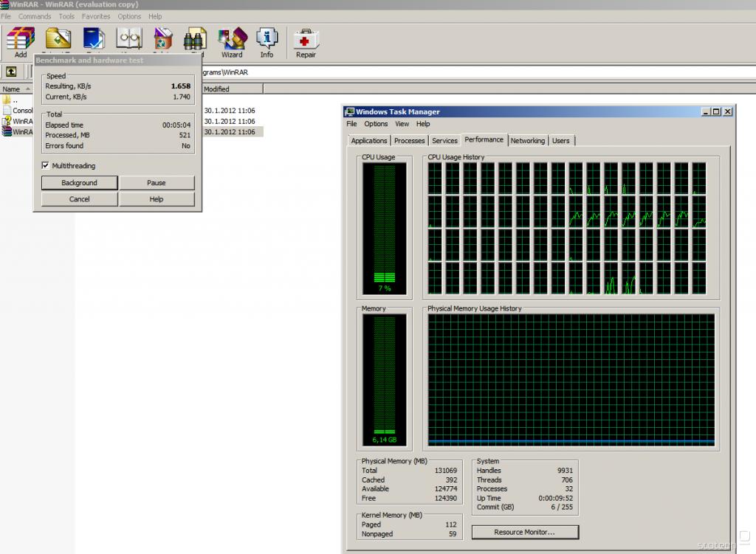
Task: Open WinRAR File menu
Action: (6, 16)
